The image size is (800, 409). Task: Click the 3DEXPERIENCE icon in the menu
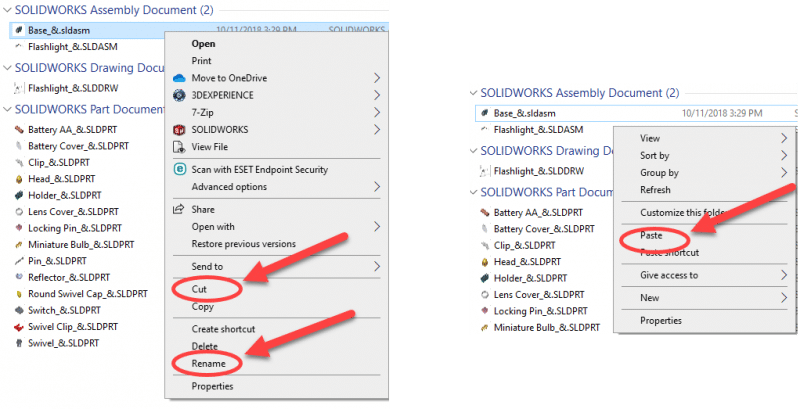tap(180, 95)
